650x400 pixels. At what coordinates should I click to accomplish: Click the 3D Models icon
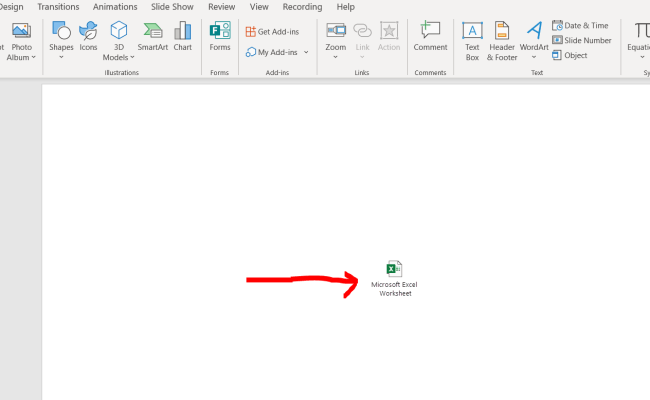[x=119, y=31]
